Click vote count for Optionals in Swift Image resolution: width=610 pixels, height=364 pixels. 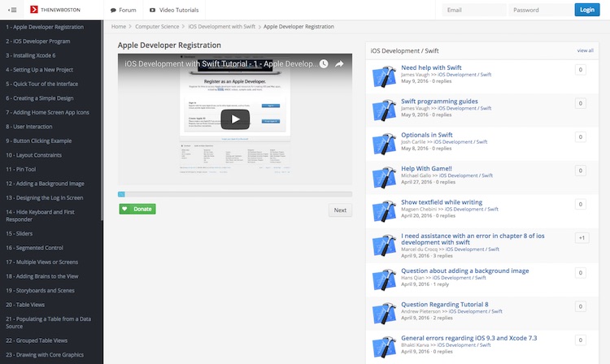581,137
